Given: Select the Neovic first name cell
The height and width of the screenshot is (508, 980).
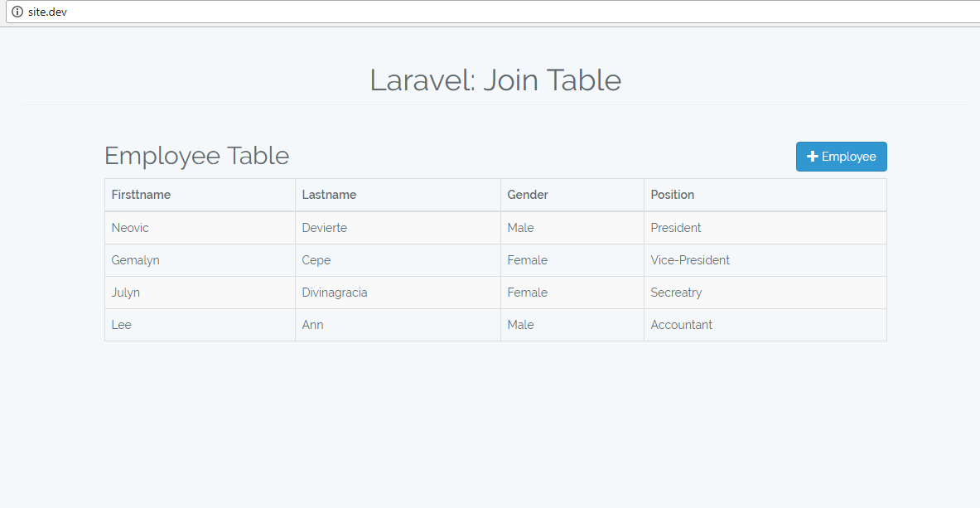Looking at the screenshot, I should pos(200,228).
